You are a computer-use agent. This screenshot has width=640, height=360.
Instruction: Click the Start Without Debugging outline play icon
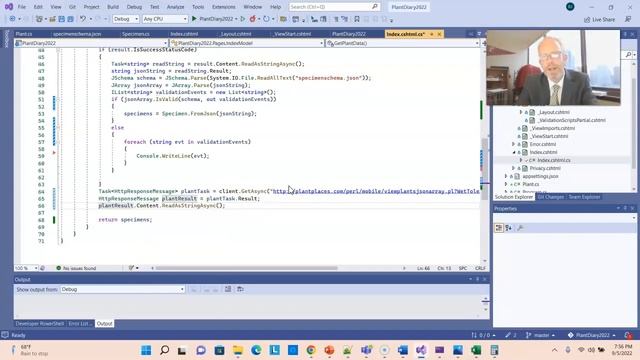click(243, 19)
